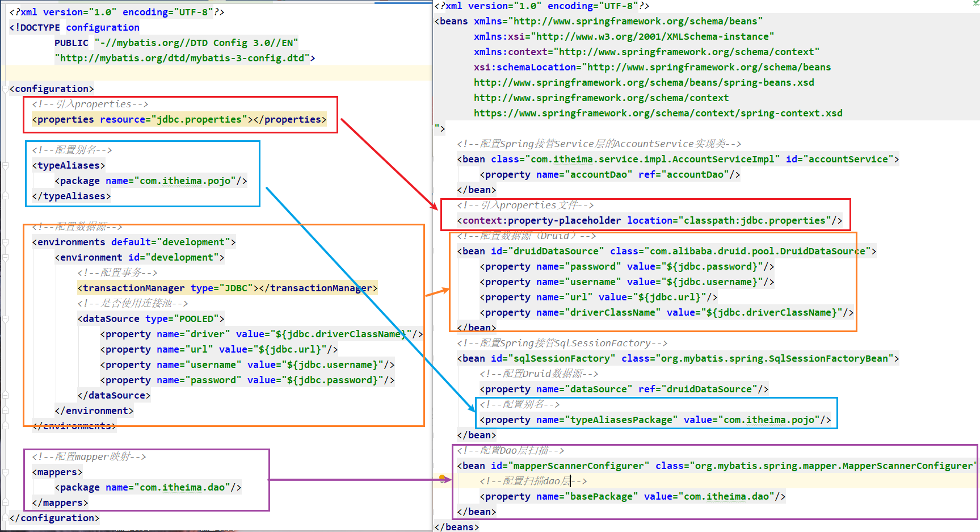Click the 配置Druid数据源 comment line
The image size is (980, 532).
click(539, 374)
